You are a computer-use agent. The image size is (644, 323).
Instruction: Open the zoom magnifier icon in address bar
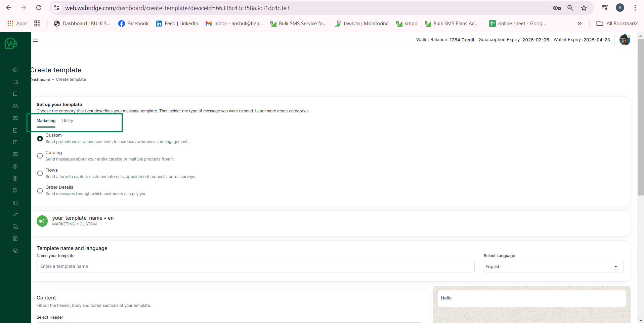pos(570,8)
